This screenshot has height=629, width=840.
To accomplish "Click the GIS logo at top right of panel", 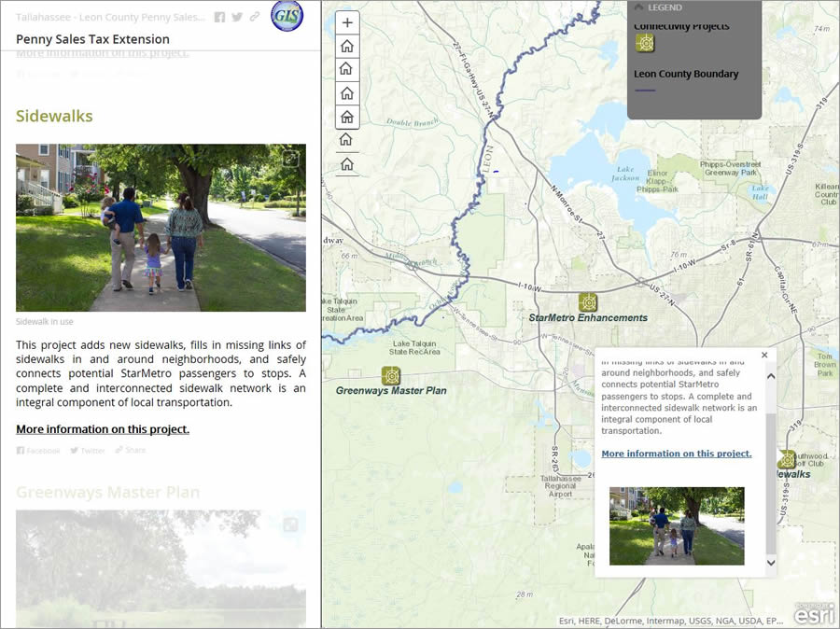I will click(287, 17).
